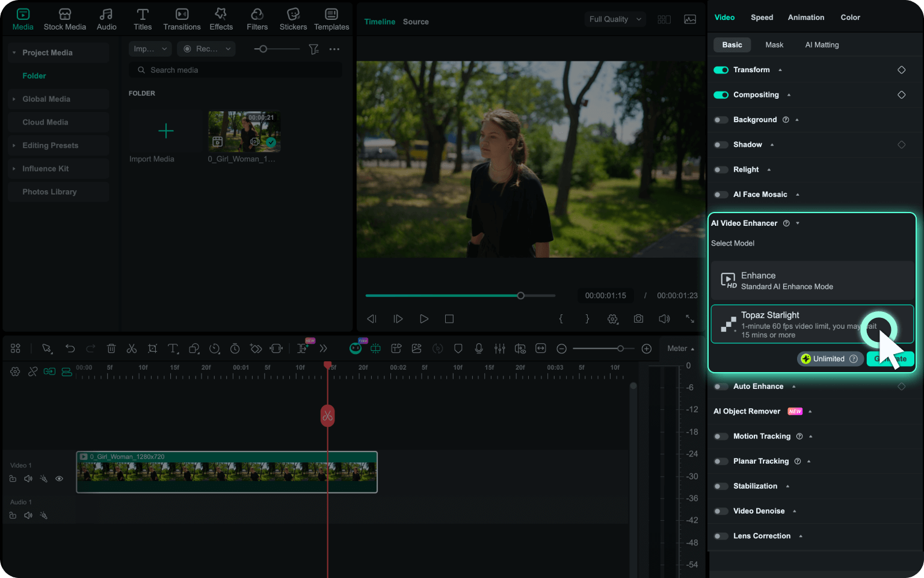Image resolution: width=924 pixels, height=578 pixels.
Task: Disable the Transform toggle
Action: (721, 70)
